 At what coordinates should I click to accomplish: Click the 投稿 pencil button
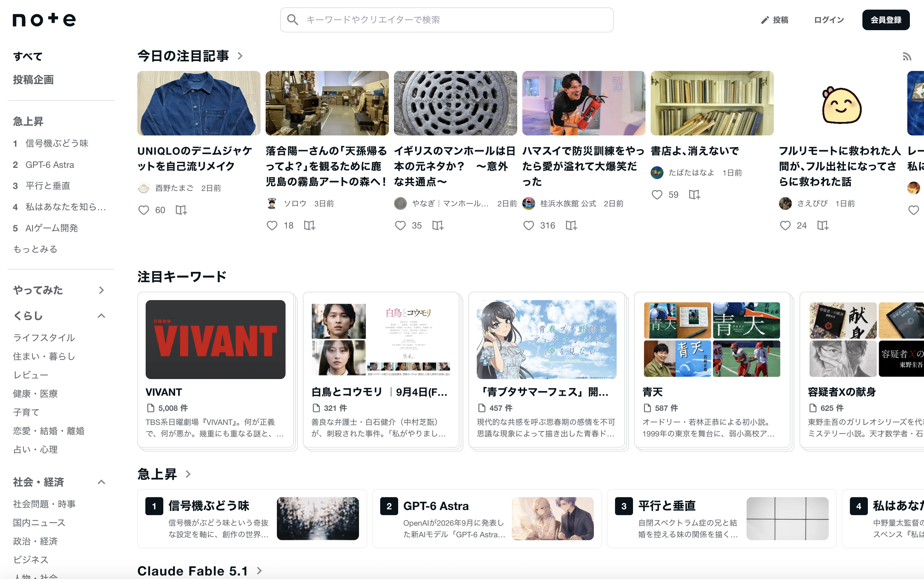(774, 20)
